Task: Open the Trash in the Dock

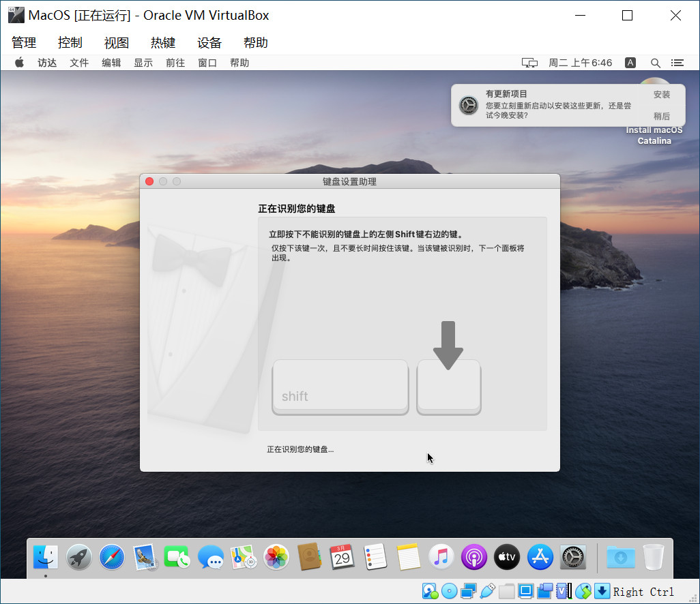Action: pyautogui.click(x=654, y=557)
